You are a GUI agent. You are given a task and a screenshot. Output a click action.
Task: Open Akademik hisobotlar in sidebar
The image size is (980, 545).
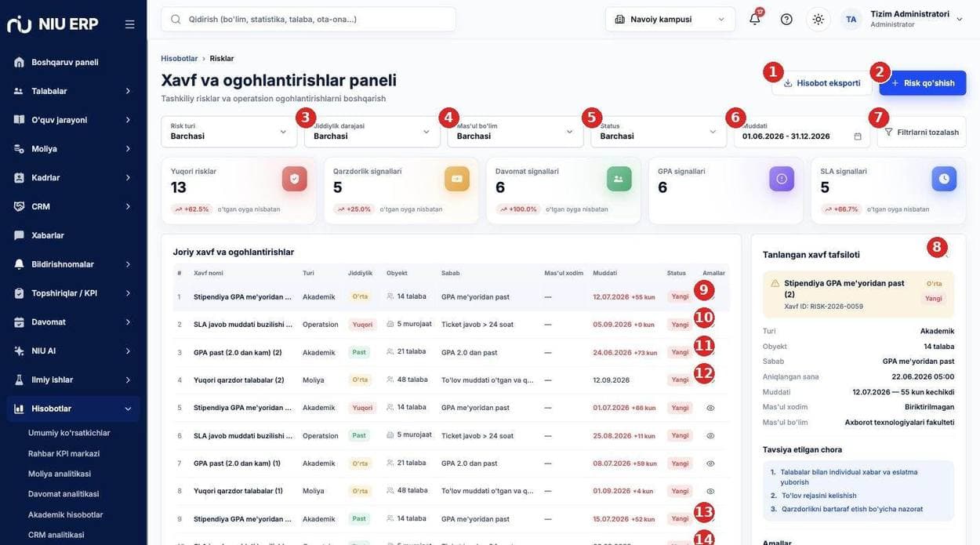(x=65, y=514)
